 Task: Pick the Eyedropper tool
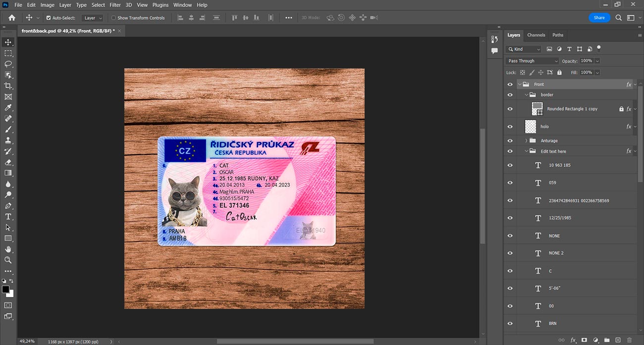pyautogui.click(x=8, y=107)
